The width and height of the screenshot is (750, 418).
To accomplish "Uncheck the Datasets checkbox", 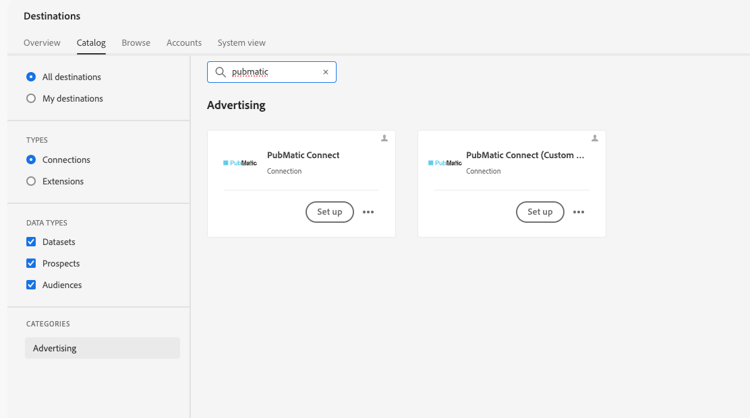I will coord(31,242).
